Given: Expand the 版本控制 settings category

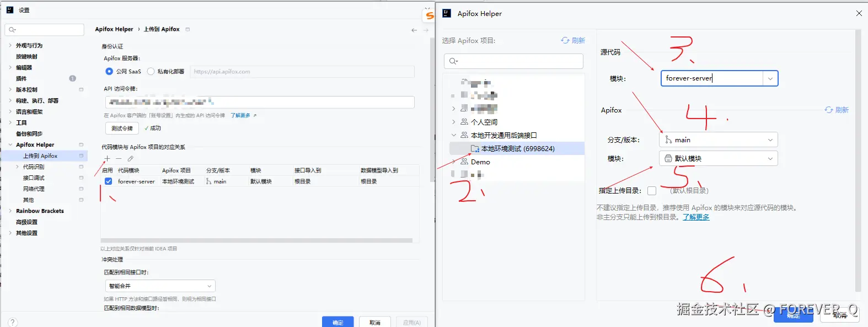Looking at the screenshot, I should (x=10, y=89).
